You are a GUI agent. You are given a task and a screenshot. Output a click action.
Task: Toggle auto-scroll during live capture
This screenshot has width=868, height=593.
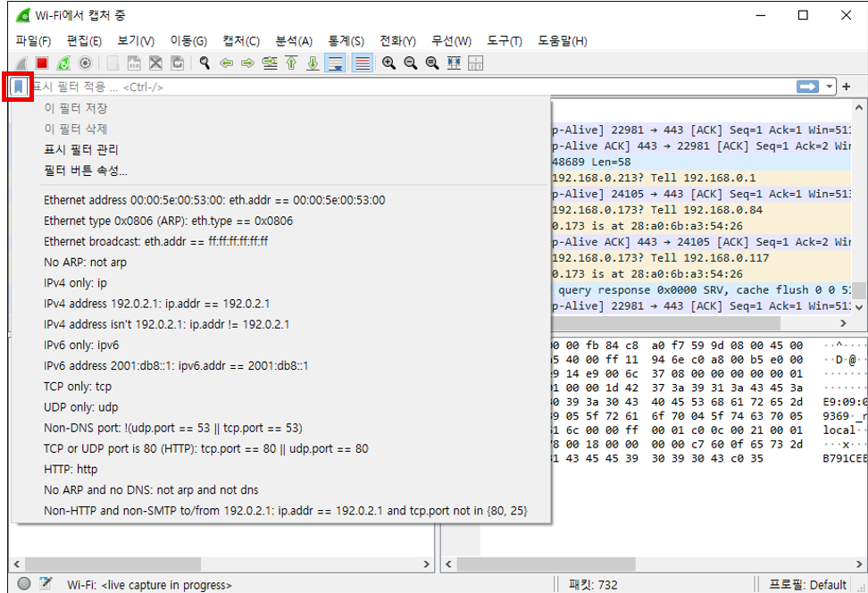point(336,63)
